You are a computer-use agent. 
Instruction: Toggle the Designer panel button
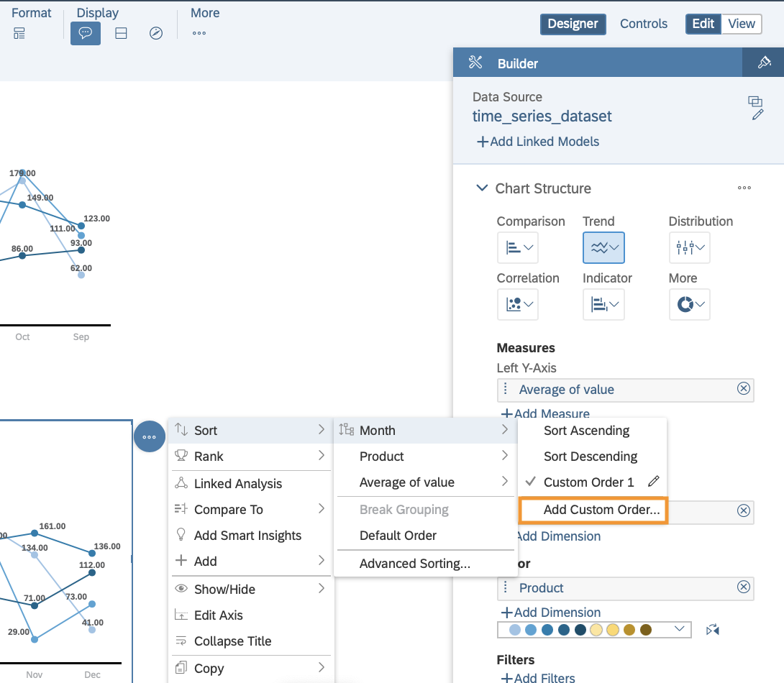[573, 24]
